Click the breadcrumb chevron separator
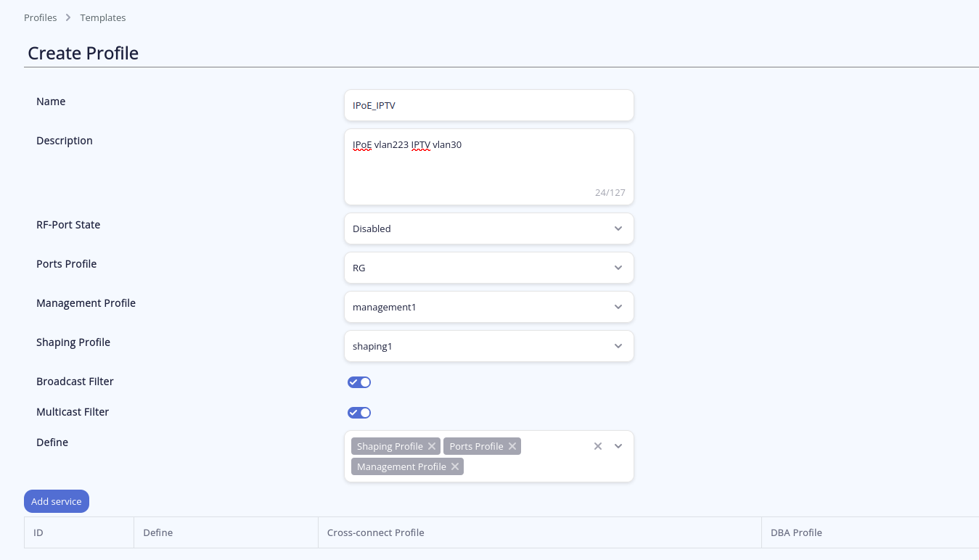 68,17
